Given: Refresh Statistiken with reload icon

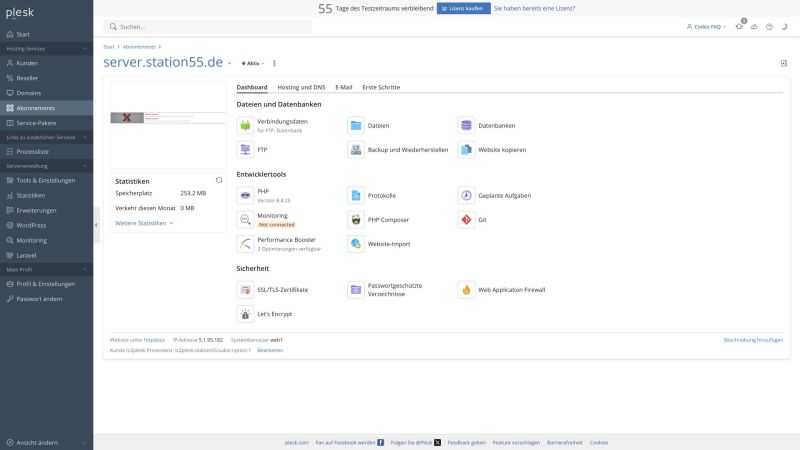Looking at the screenshot, I should [x=219, y=180].
